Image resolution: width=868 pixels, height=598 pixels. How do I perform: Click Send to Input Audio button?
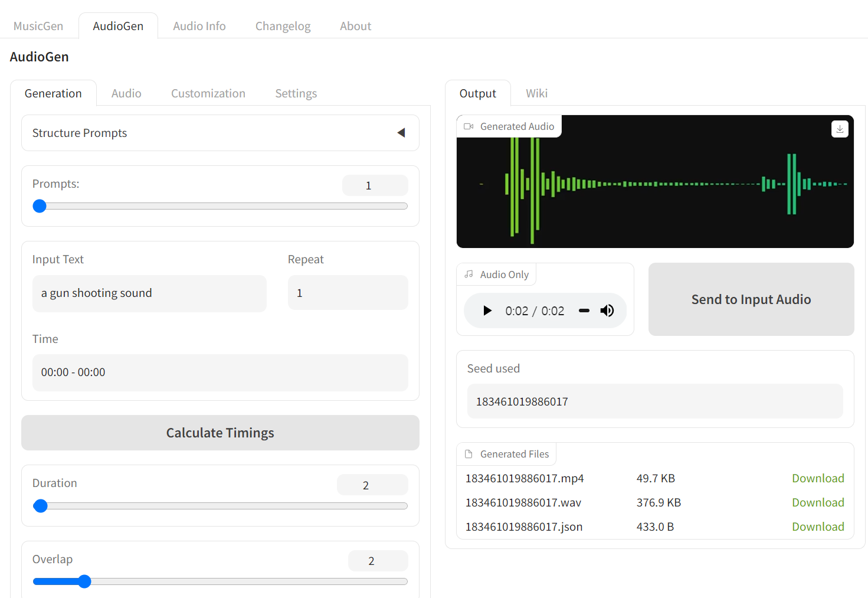[751, 299]
